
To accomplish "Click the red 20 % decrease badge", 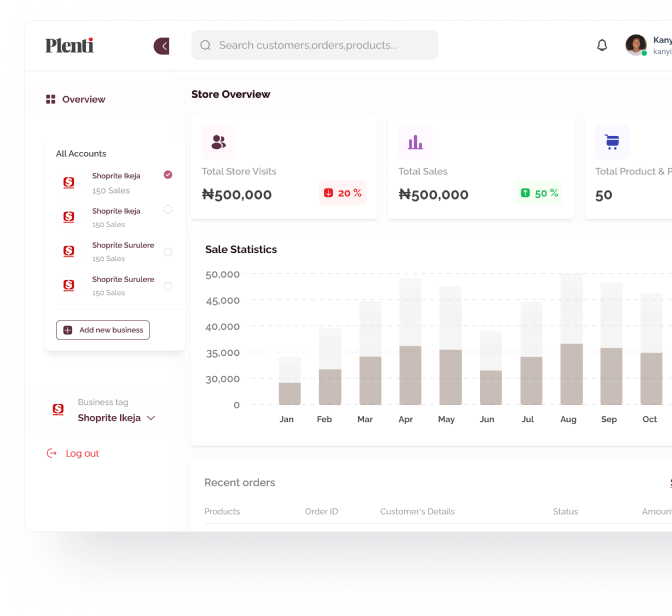I will pos(342,193).
